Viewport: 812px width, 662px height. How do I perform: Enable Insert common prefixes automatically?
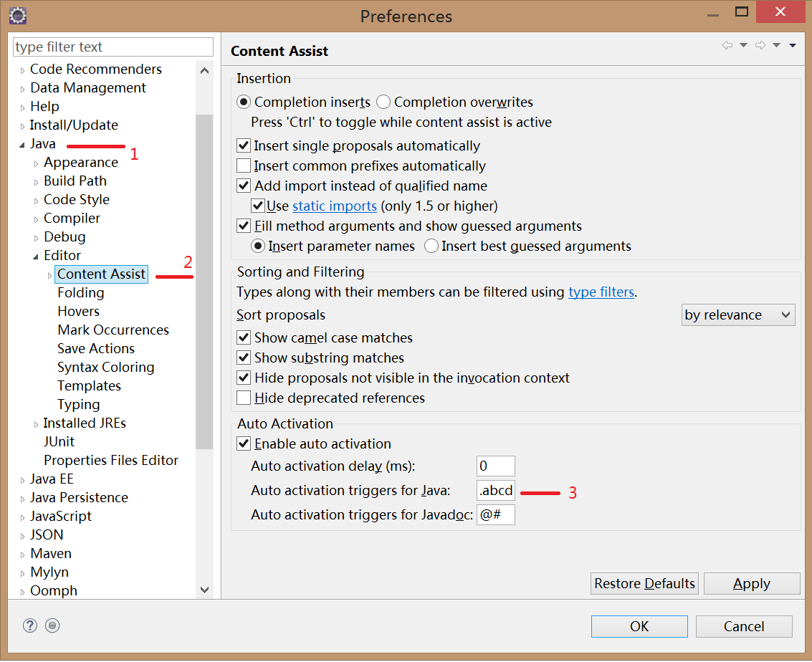click(x=244, y=166)
